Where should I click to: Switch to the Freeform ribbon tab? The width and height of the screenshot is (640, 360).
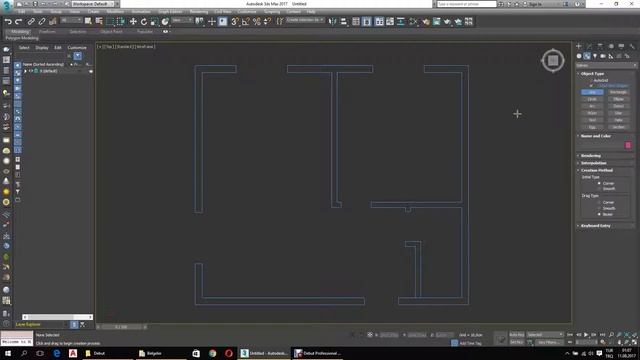47,31
